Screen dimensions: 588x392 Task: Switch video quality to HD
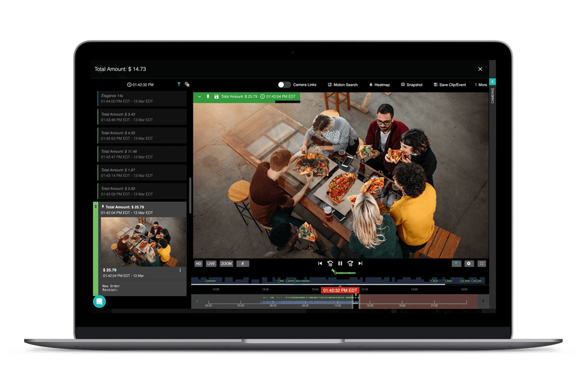pos(199,263)
